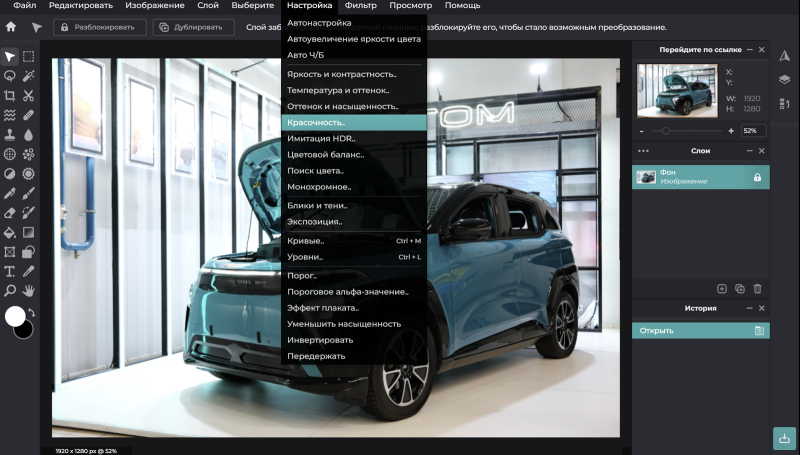The image size is (800, 455).
Task: Open the Слои panel options menu
Action: click(x=643, y=151)
